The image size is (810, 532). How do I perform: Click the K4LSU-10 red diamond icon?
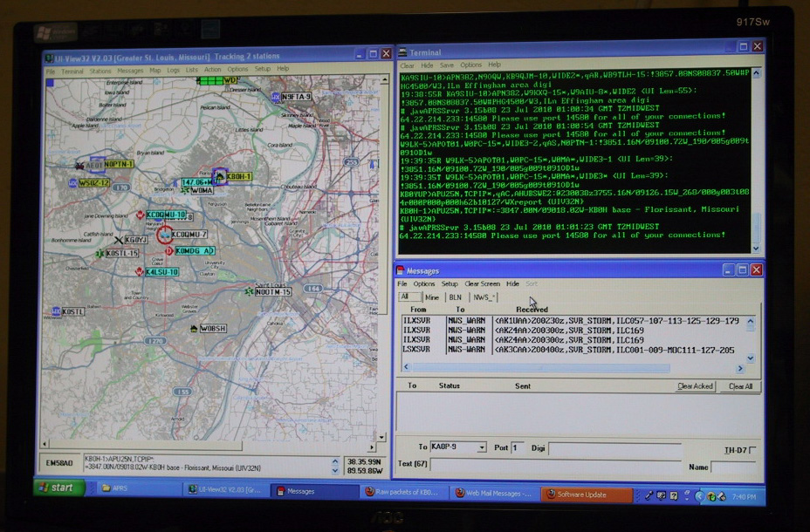[x=139, y=272]
